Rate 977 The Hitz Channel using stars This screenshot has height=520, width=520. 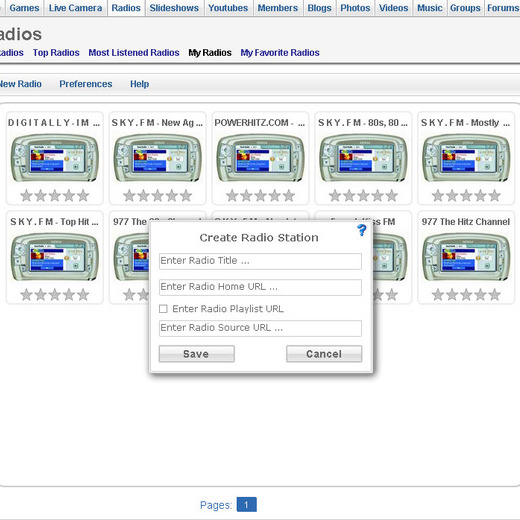click(x=466, y=295)
